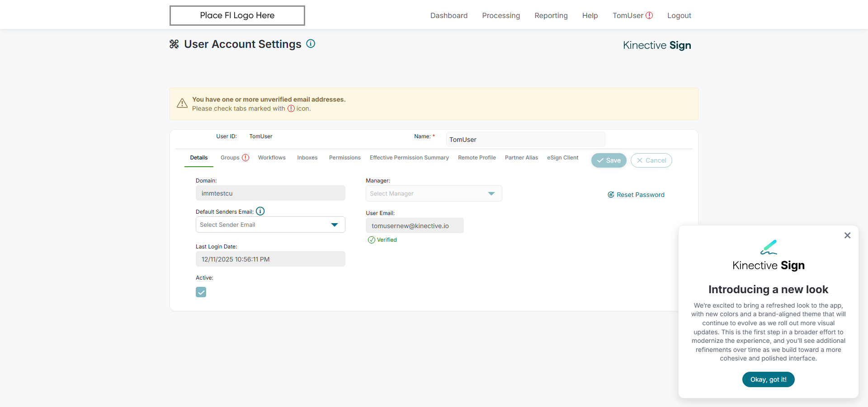The image size is (868, 407).
Task: Open the Workflows tab
Action: tap(272, 158)
